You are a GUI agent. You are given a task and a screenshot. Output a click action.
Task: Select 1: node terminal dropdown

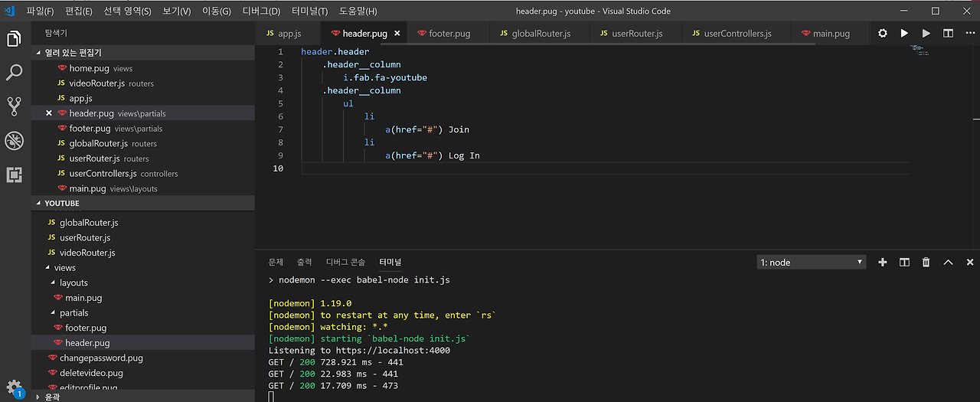pyautogui.click(x=811, y=262)
